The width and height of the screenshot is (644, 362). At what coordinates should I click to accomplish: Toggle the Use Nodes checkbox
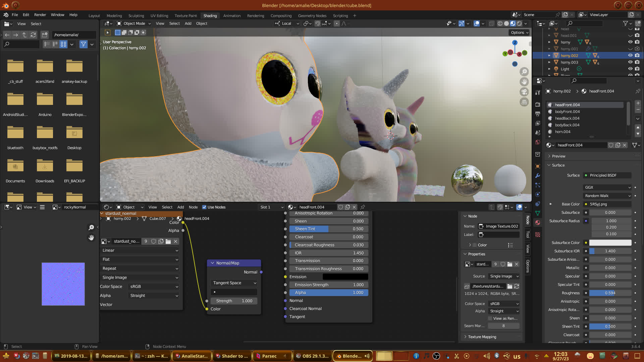(204, 207)
